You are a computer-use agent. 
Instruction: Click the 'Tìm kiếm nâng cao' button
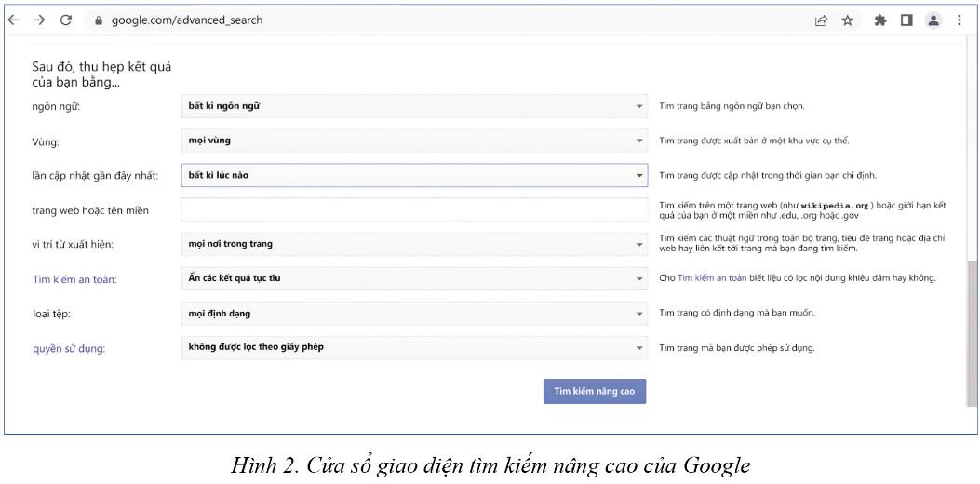(595, 392)
